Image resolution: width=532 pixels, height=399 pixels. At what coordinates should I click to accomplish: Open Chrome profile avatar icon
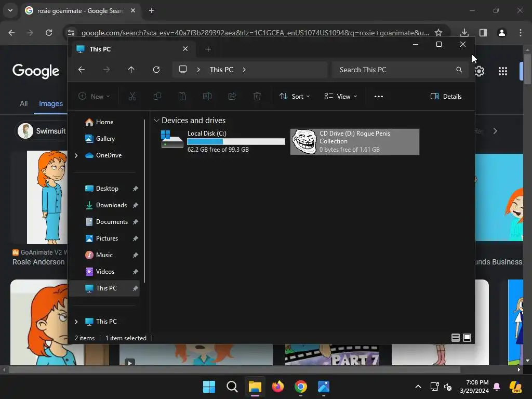click(x=502, y=33)
